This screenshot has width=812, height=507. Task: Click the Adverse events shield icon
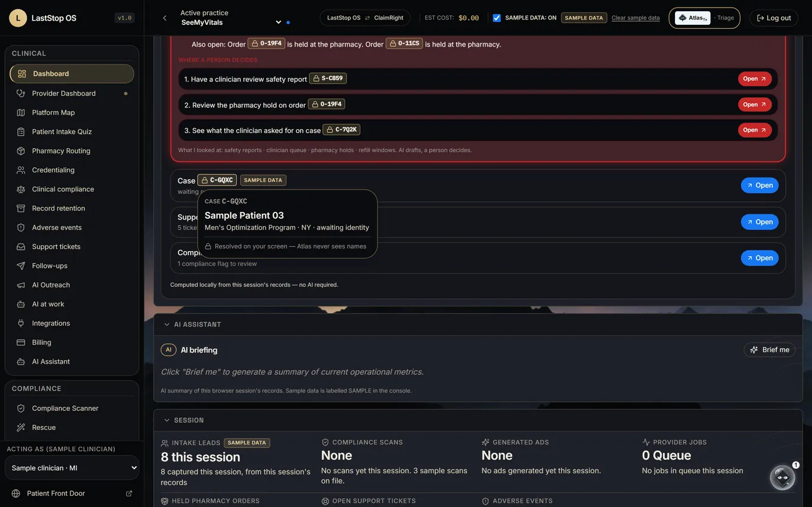pyautogui.click(x=21, y=228)
